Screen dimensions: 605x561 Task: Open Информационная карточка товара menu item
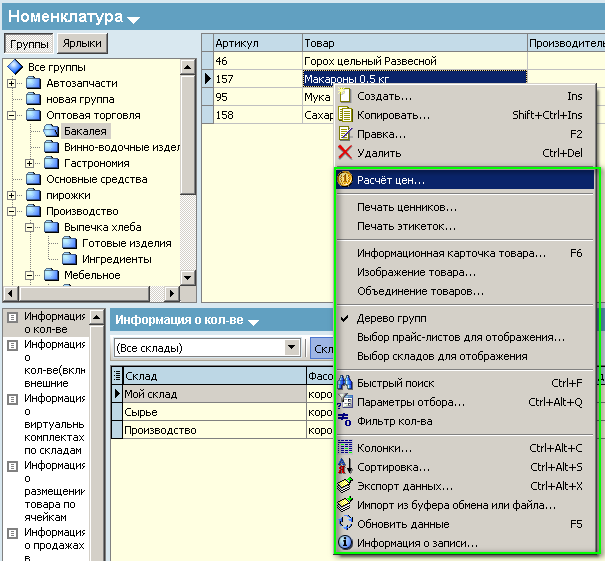pyautogui.click(x=465, y=253)
